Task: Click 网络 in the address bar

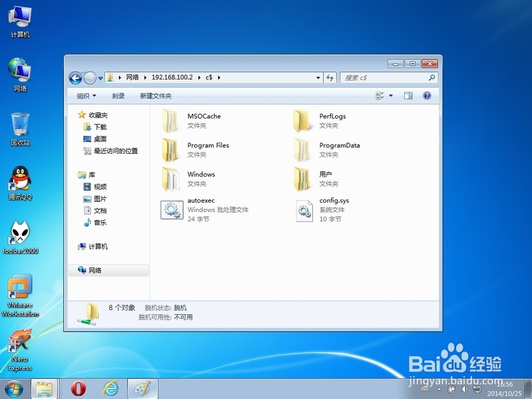Action: point(132,77)
